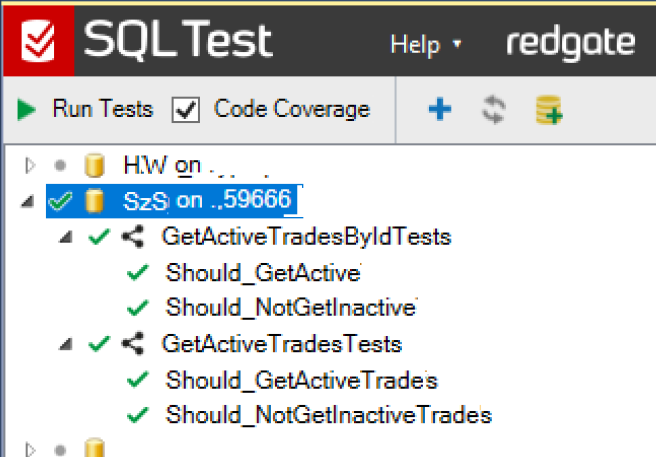Viewport: 656px width, 457px height.
Task: Click the GetActiveTradesByIdTests test class icon
Action: click(x=130, y=237)
